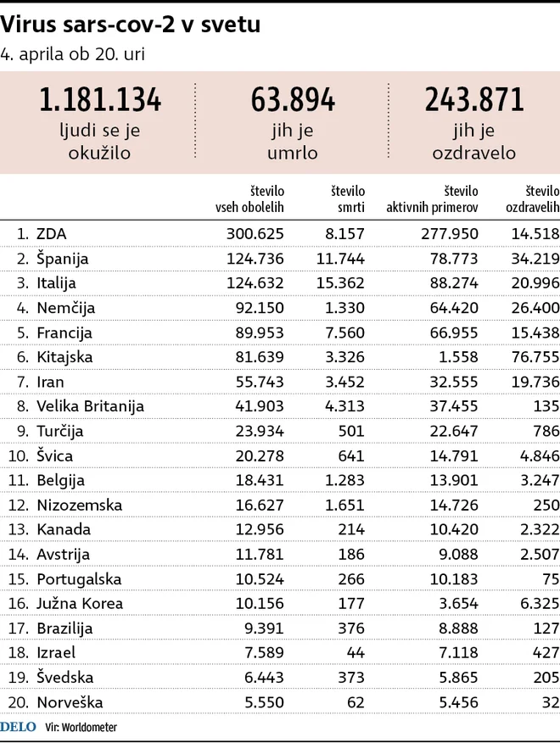Click Italija deaths value 15.362
Image resolution: width=560 pixels, height=743 pixels.
point(340,283)
